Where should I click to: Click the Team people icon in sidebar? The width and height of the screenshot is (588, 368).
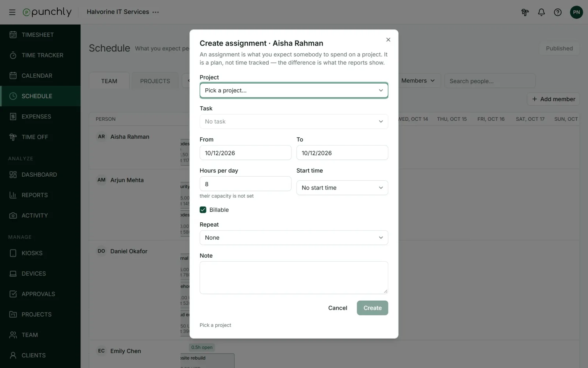(x=13, y=335)
